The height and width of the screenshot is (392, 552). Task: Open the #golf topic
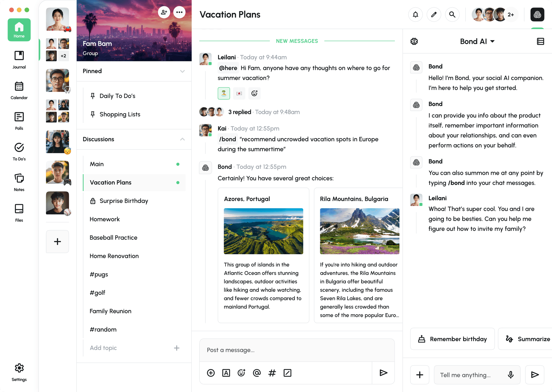pos(134,293)
